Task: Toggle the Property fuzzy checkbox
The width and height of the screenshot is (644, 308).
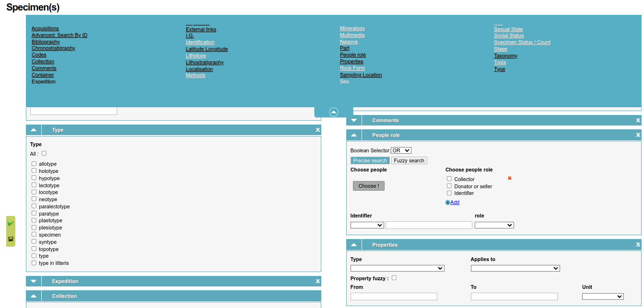Action: 394,277
